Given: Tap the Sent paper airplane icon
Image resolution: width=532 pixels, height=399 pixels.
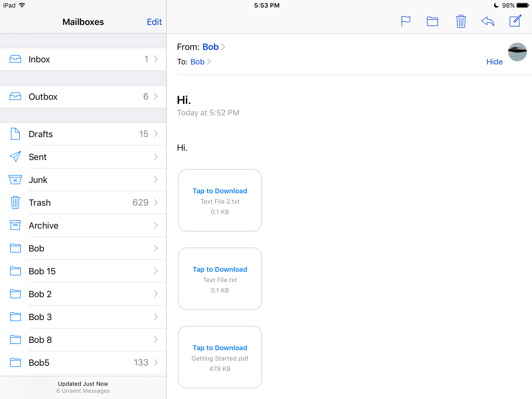Looking at the screenshot, I should [x=15, y=157].
